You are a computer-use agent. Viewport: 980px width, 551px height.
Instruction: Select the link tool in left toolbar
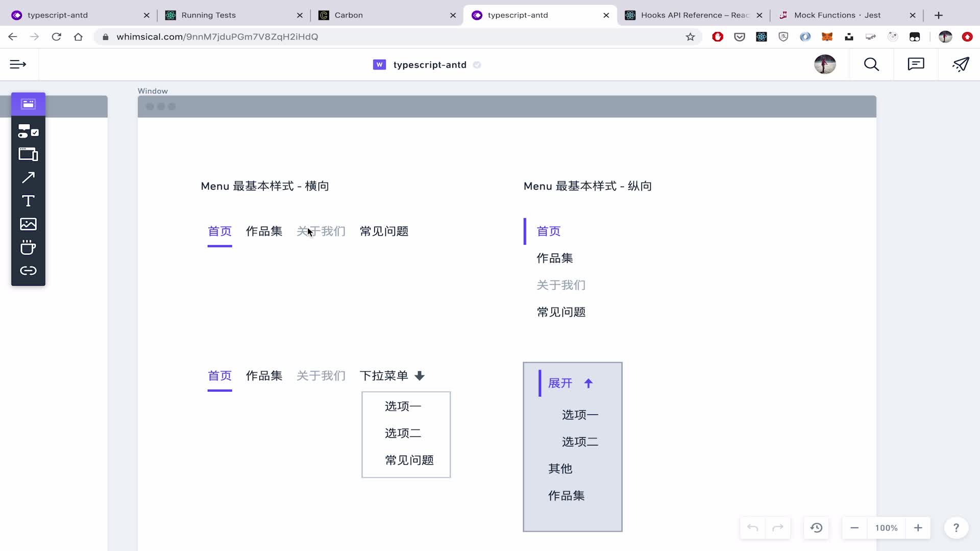[x=28, y=271]
